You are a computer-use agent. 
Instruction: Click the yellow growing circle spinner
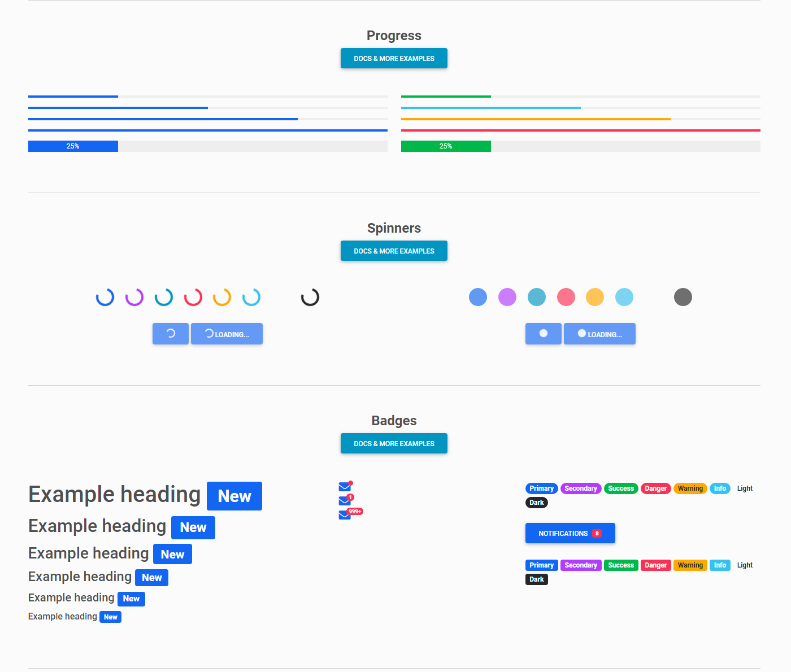(x=595, y=297)
